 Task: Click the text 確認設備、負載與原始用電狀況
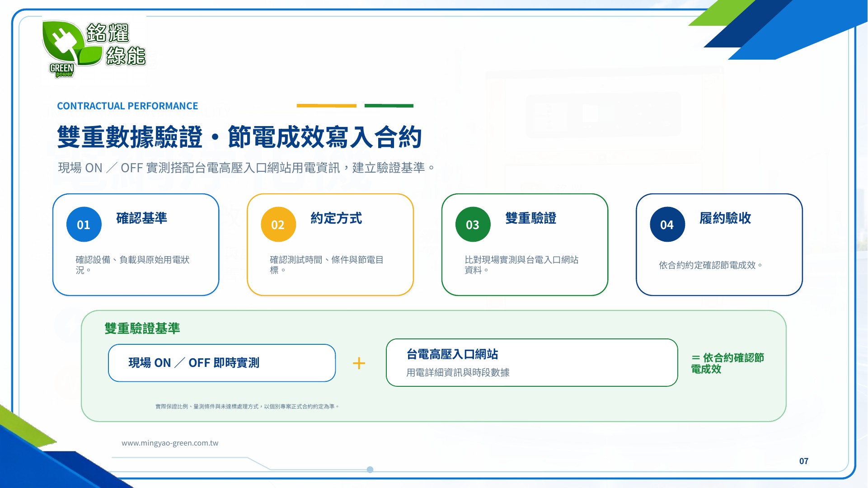coord(132,265)
